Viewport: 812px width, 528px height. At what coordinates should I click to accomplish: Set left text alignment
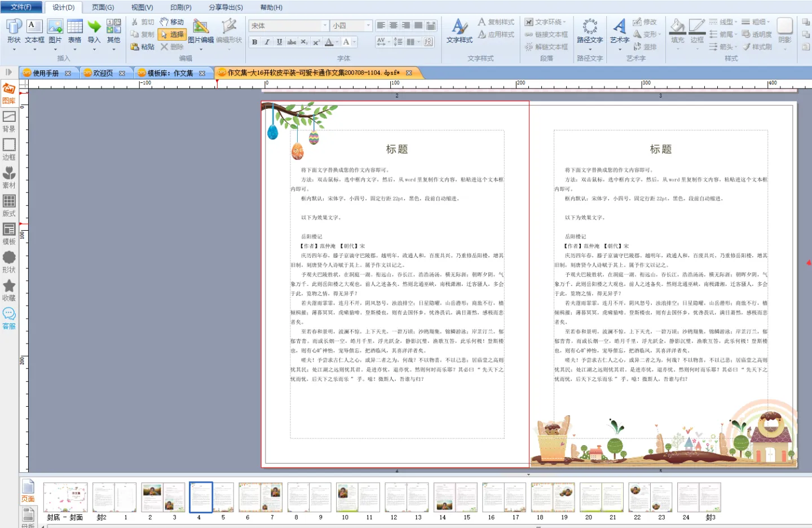[381, 25]
